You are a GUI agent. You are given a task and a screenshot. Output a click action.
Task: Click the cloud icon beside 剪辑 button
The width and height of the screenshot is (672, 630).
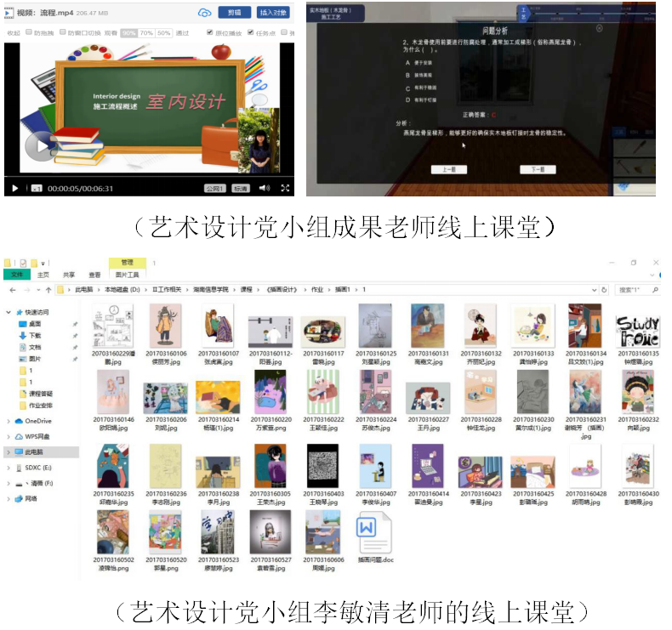(x=204, y=13)
